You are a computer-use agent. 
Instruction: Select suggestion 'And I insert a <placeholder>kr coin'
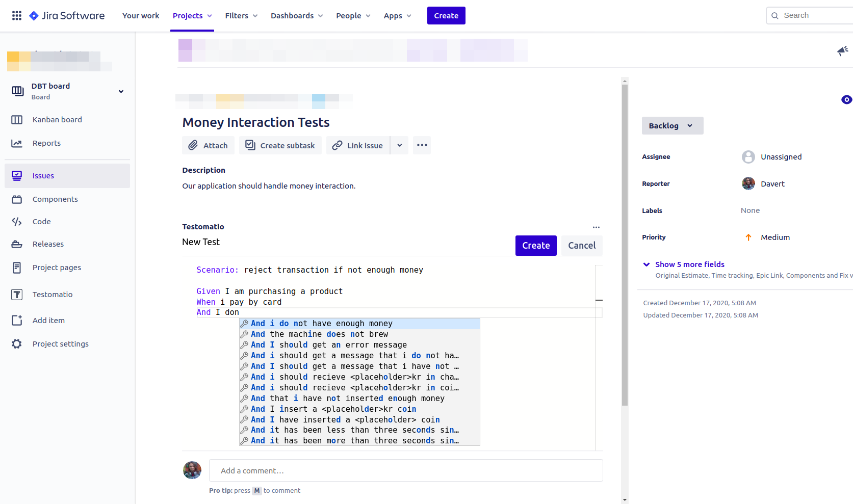[359, 409]
